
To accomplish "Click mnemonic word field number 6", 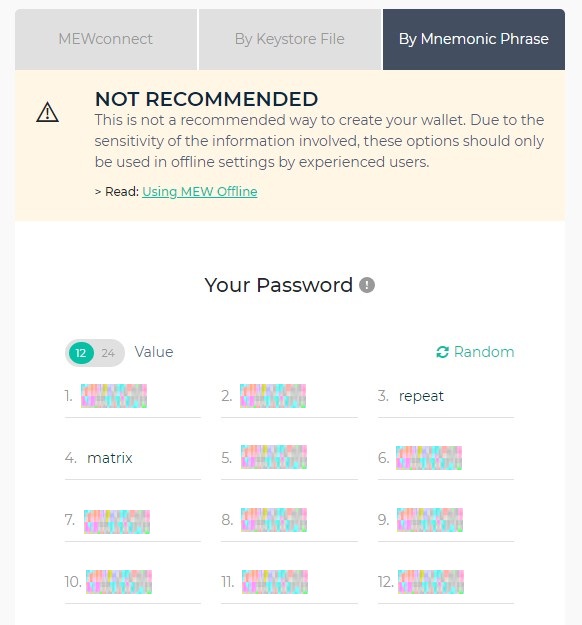I will [446, 458].
